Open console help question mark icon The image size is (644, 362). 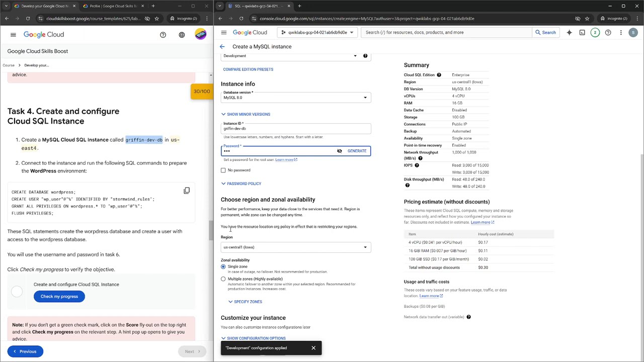tap(608, 32)
